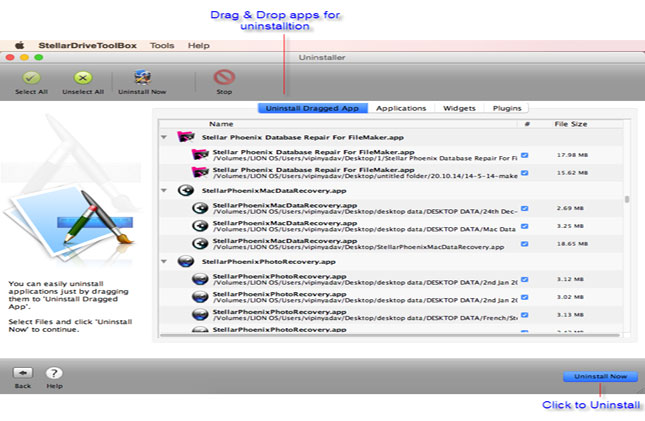Click the Unselect All toolbar icon
645x421 pixels.
[83, 77]
